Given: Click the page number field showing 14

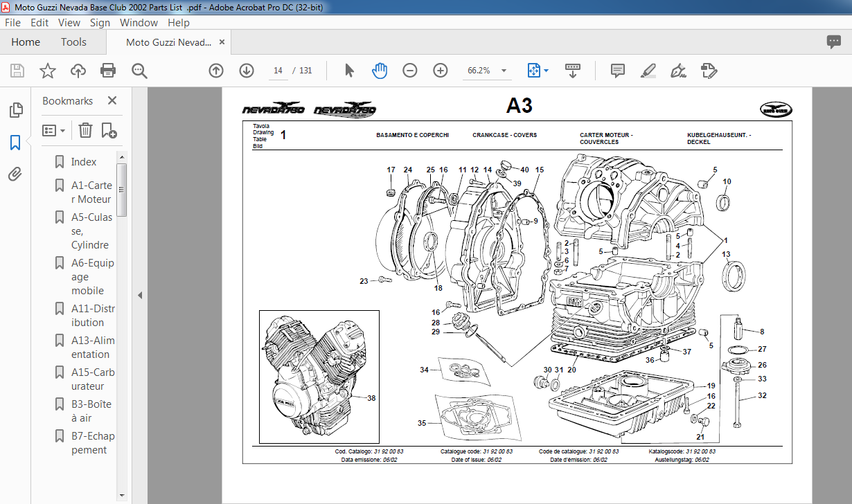Looking at the screenshot, I should click(x=278, y=70).
